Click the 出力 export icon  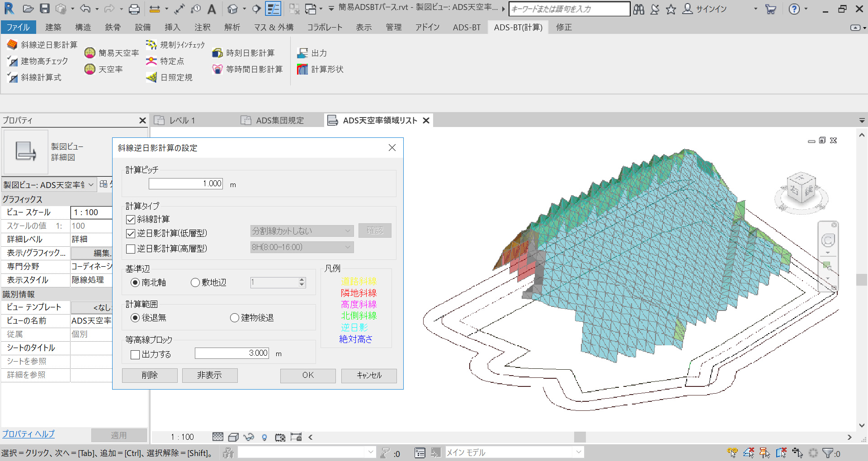tap(302, 53)
